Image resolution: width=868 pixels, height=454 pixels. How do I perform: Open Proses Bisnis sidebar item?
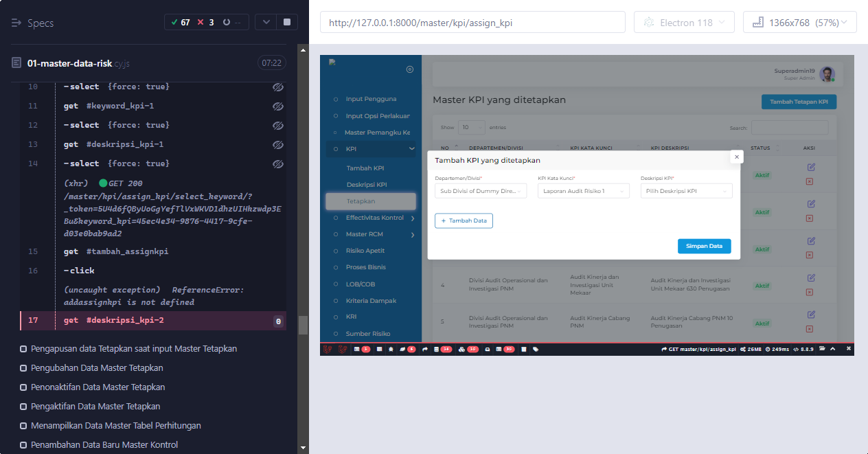click(366, 267)
